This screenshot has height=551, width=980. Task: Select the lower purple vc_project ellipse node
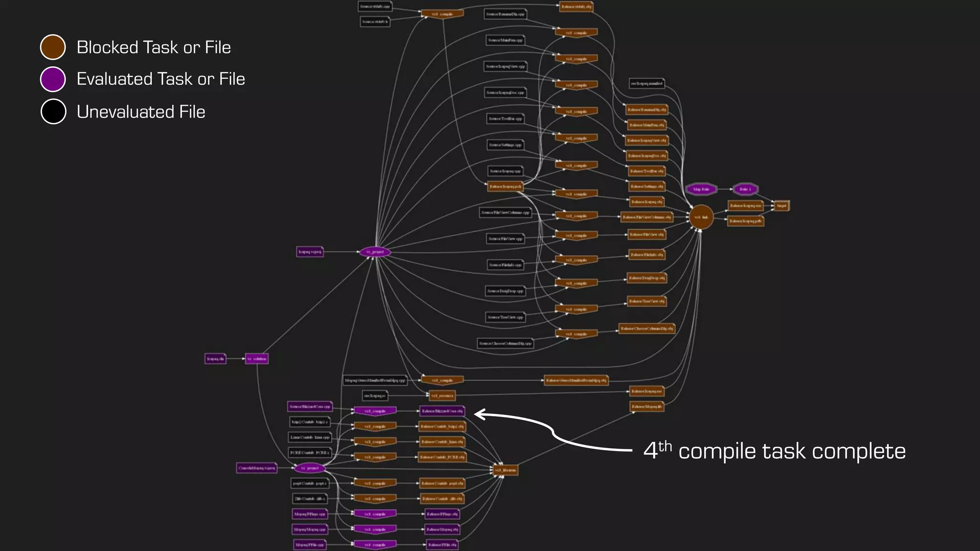[x=310, y=468]
